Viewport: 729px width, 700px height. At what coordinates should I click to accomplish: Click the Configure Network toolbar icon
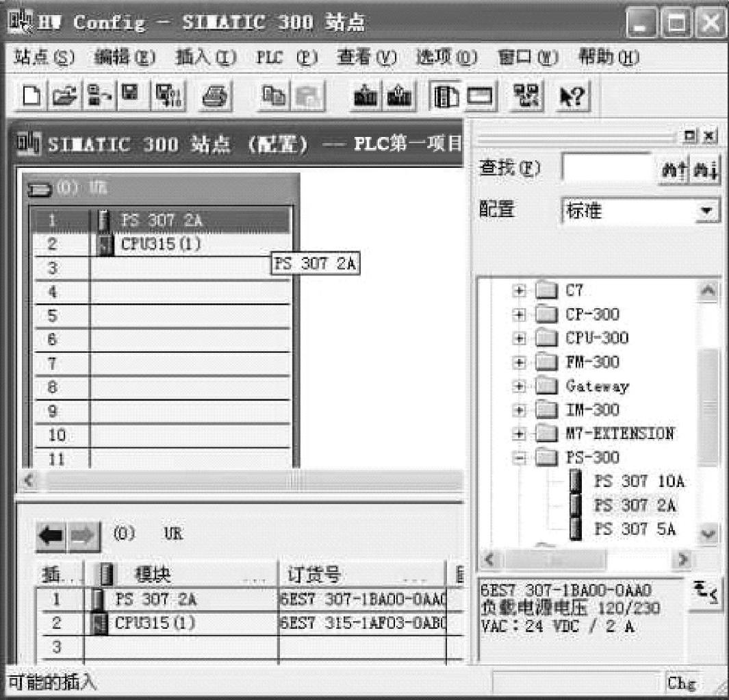click(x=526, y=96)
